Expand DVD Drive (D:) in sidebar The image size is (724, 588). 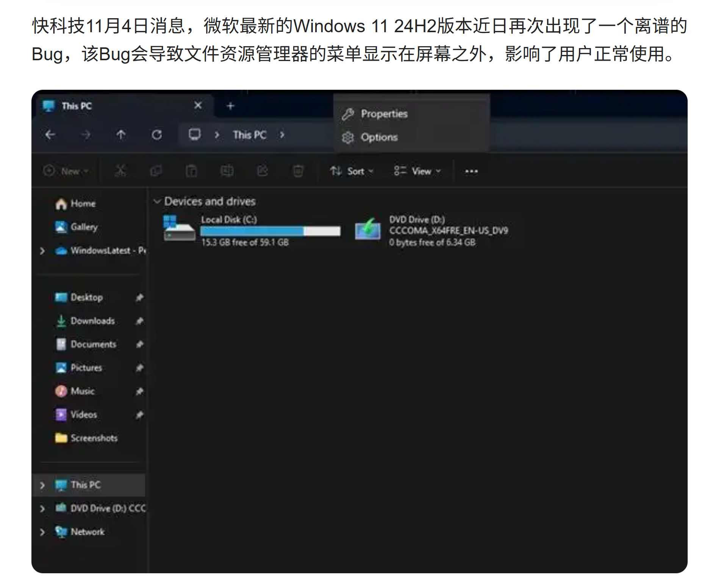click(42, 508)
